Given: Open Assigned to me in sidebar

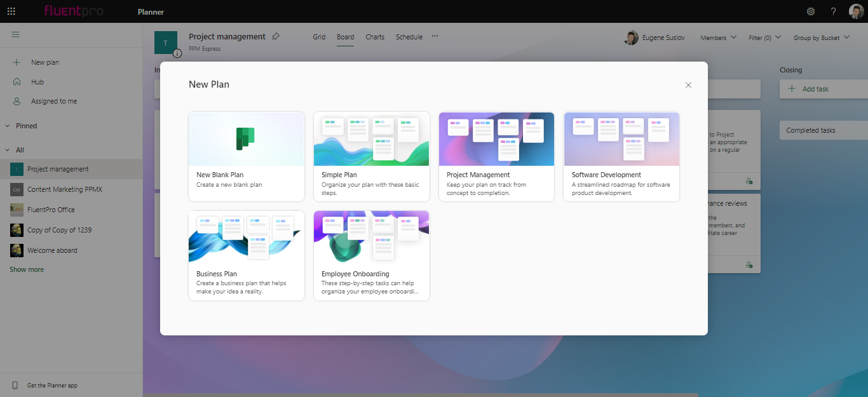Looking at the screenshot, I should [71, 101].
